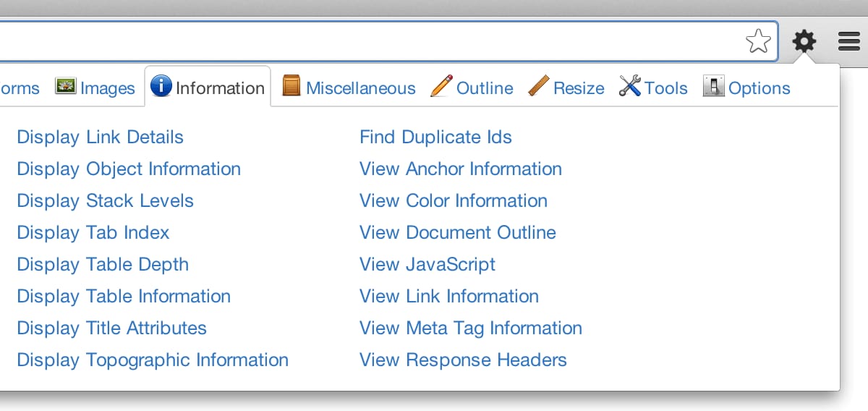Screen dimensions: 868x411
Task: Choose View Response Headers
Action: [463, 360]
